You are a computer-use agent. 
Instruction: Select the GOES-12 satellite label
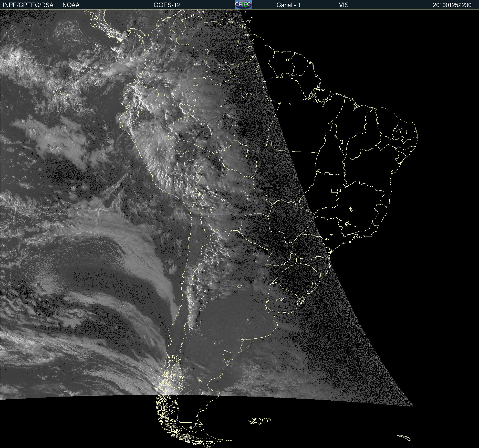pos(167,5)
